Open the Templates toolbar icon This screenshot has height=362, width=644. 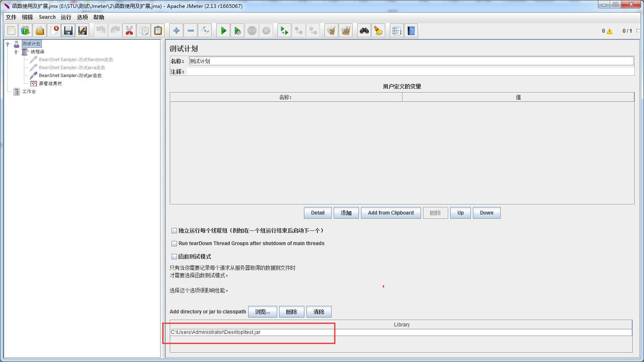pos(26,31)
